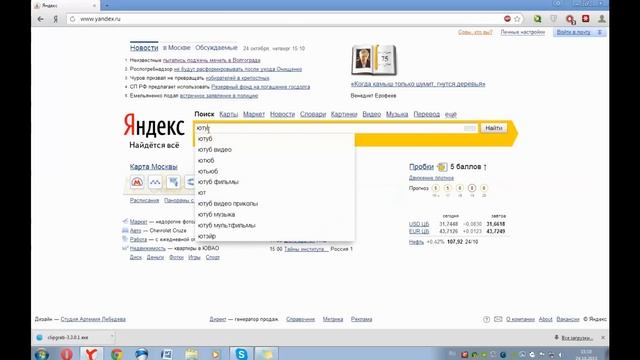Select suggestion 'ютуб музыка'
Viewport: 640px width, 360px height.
pyautogui.click(x=216, y=214)
